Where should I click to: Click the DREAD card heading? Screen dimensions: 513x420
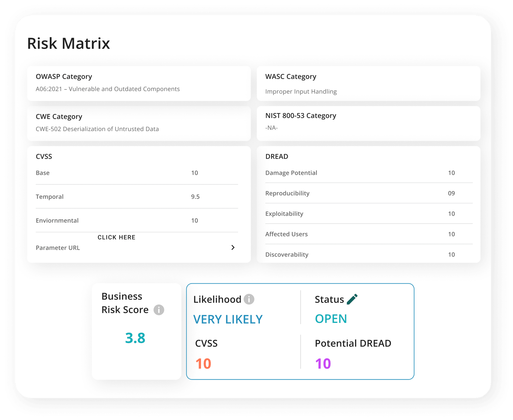(277, 156)
